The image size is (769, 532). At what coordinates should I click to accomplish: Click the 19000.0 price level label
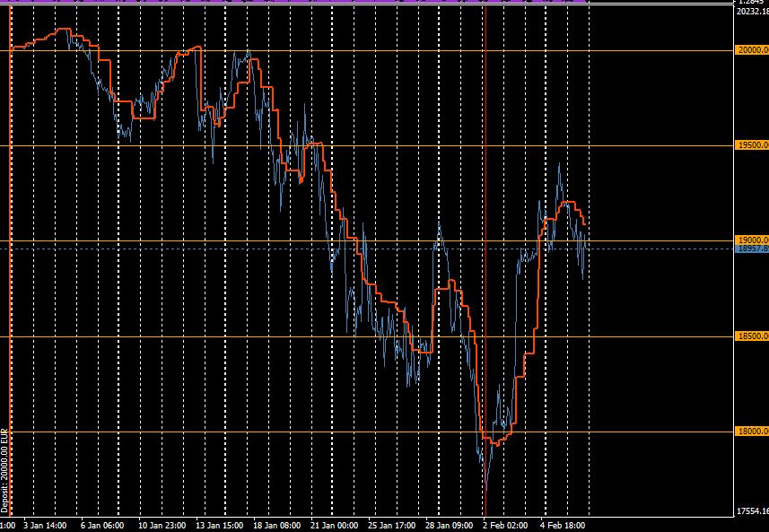click(751, 240)
